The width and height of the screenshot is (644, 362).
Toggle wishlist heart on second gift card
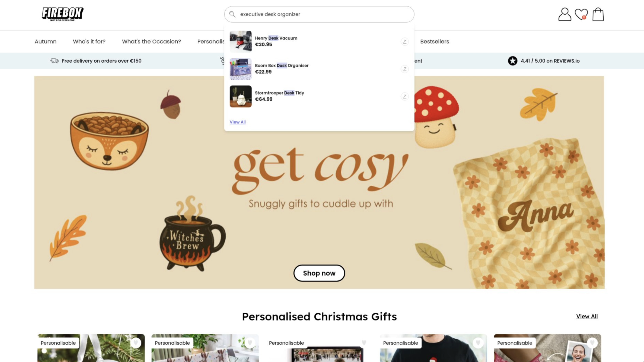pos(250,343)
